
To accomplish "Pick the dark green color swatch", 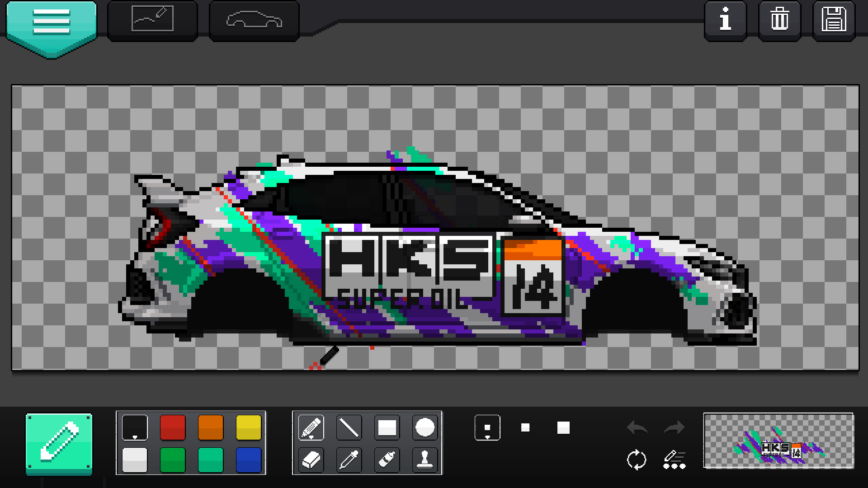I will click(x=173, y=460).
